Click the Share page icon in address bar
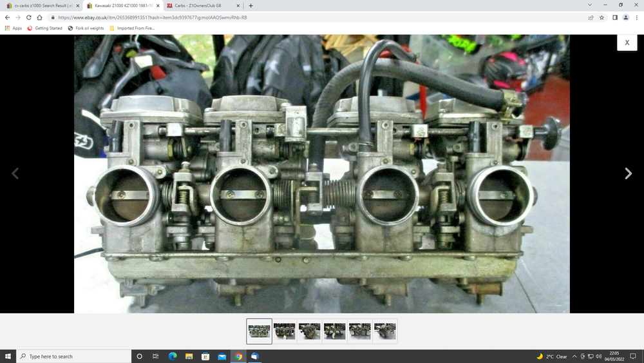The height and width of the screenshot is (363, 644). [591, 17]
